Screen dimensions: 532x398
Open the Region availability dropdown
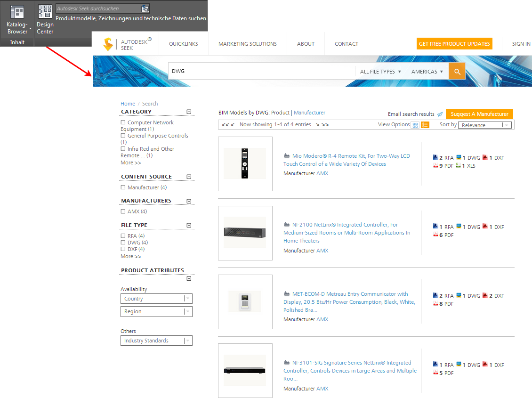pyautogui.click(x=156, y=311)
